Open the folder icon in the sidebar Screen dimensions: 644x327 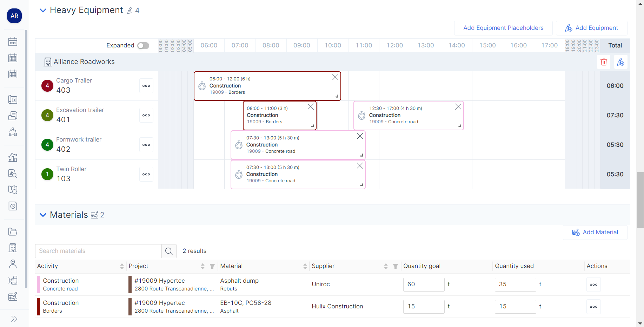point(13,232)
